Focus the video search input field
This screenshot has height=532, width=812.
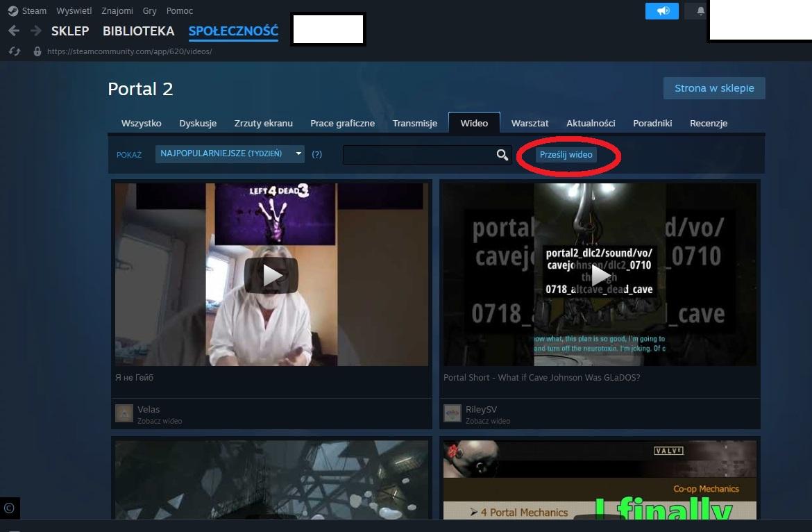419,154
